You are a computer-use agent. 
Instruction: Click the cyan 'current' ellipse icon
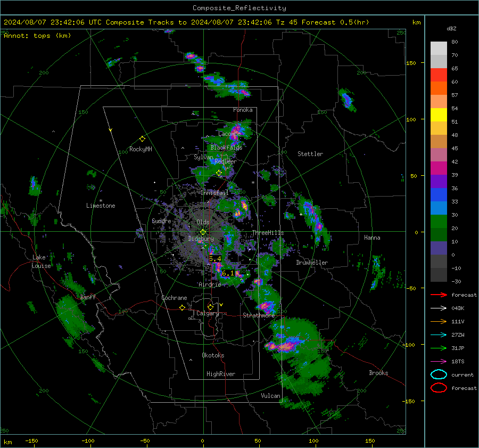pyautogui.click(x=439, y=374)
